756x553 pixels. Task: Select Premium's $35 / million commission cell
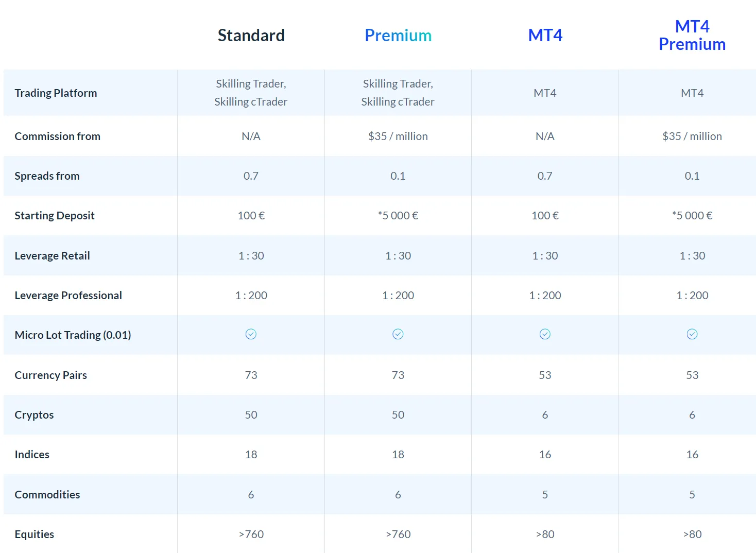click(398, 136)
